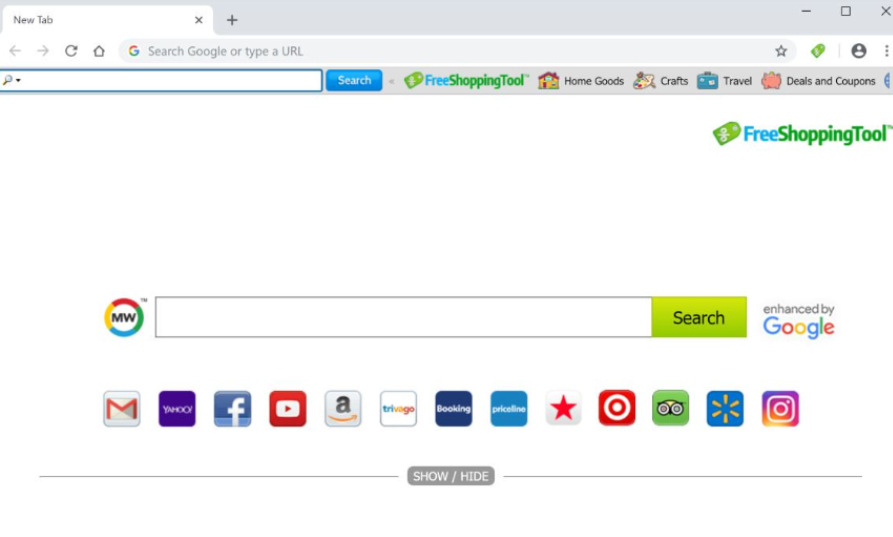Minimize the browser window
This screenshot has width=893, height=537.
pos(806,11)
